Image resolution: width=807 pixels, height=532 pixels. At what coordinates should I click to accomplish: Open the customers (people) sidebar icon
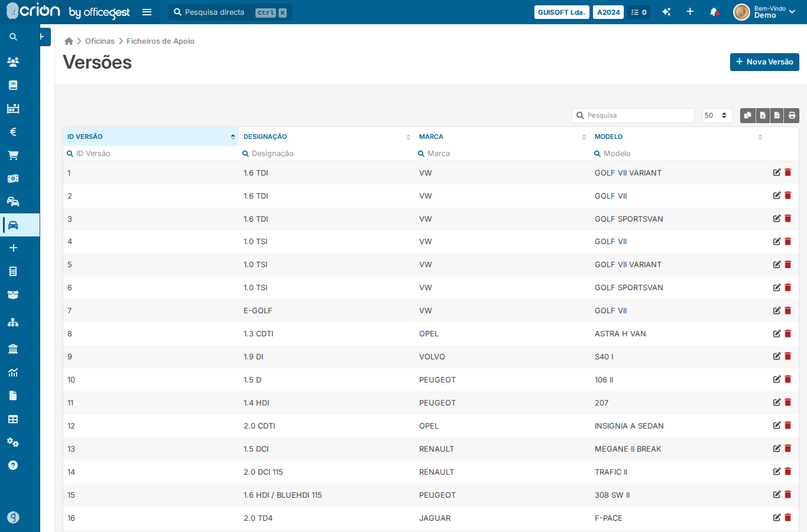13,61
